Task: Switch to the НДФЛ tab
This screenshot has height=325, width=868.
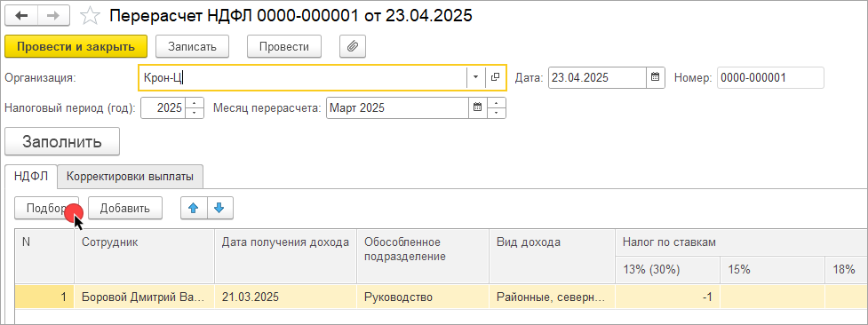Action: click(x=31, y=177)
